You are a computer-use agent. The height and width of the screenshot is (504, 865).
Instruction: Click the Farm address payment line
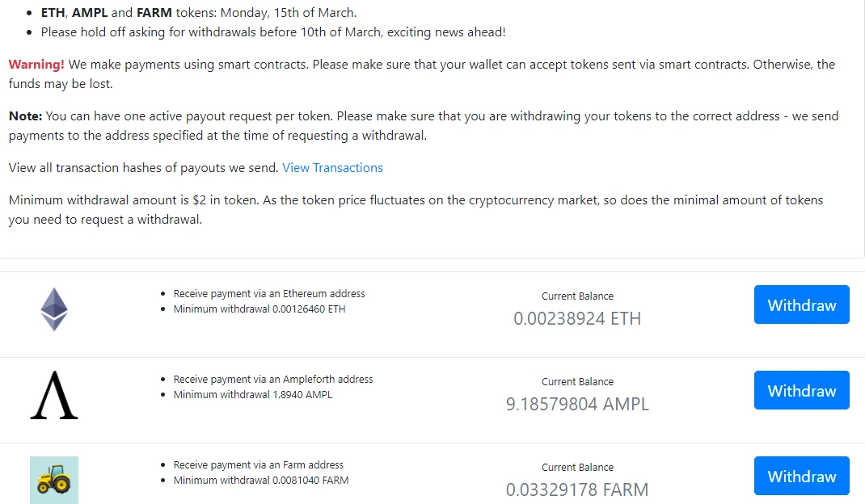pyautogui.click(x=258, y=464)
